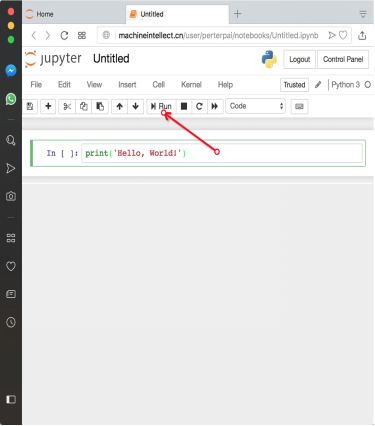The image size is (375, 426).
Task: Insert a cell below with plus icon
Action: pos(48,106)
